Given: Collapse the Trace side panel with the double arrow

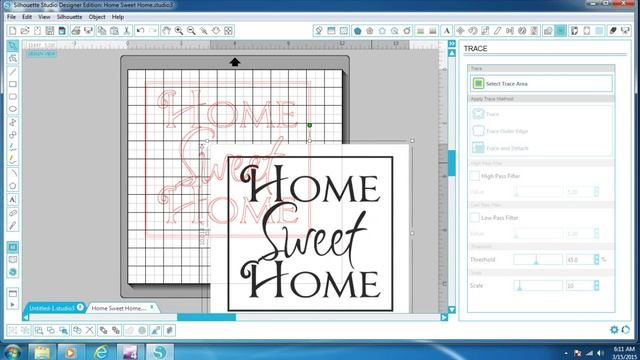Looking at the screenshot, I should coord(452,43).
